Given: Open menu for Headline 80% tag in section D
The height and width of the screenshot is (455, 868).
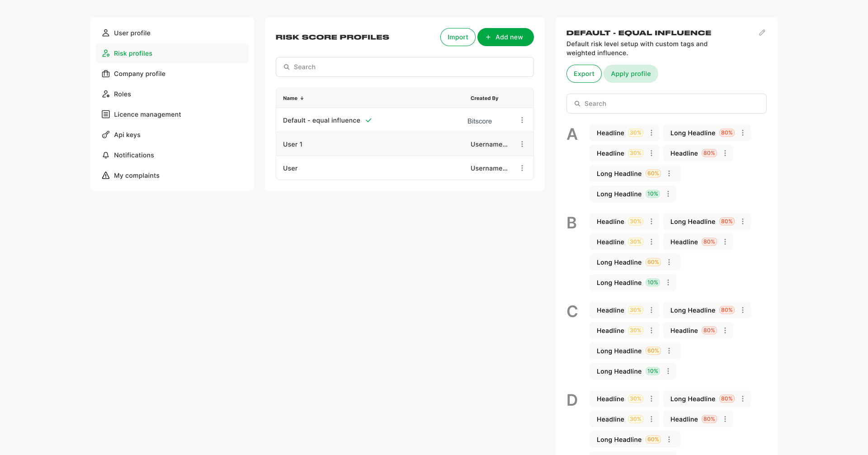Looking at the screenshot, I should (x=725, y=419).
